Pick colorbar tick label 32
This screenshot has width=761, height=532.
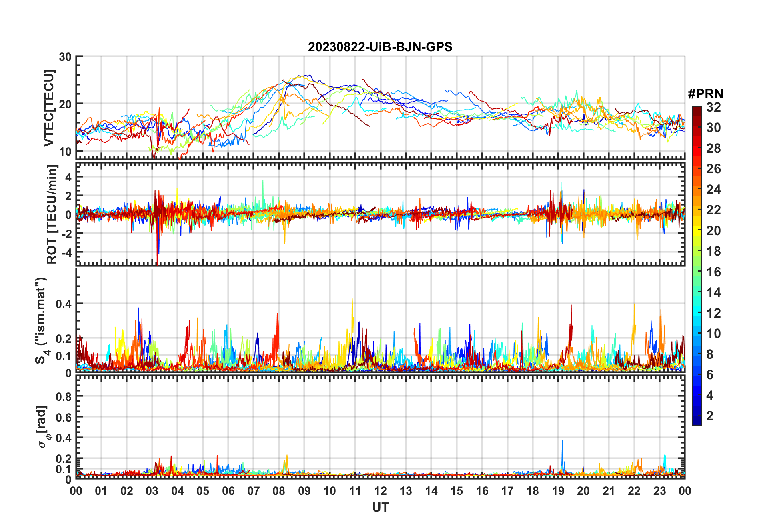(713, 107)
